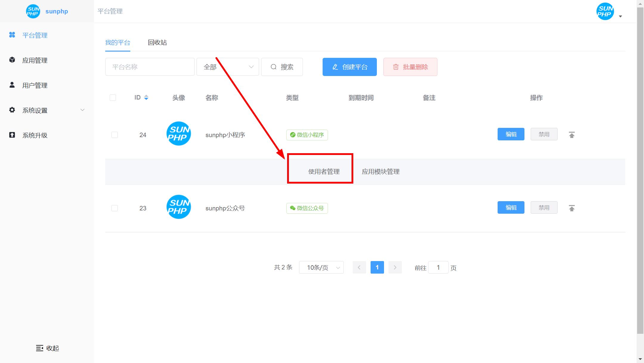Click 批量删除 button
Screen dimensions: 644x363
[410, 67]
